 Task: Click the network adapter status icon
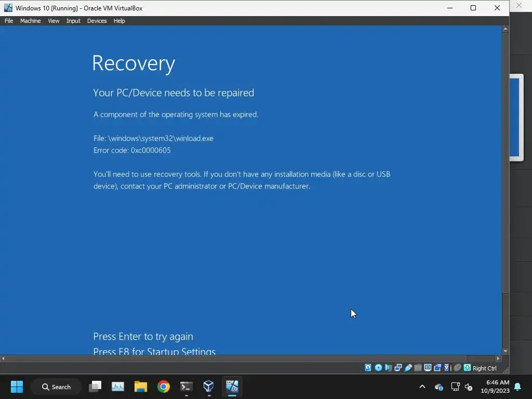398,368
